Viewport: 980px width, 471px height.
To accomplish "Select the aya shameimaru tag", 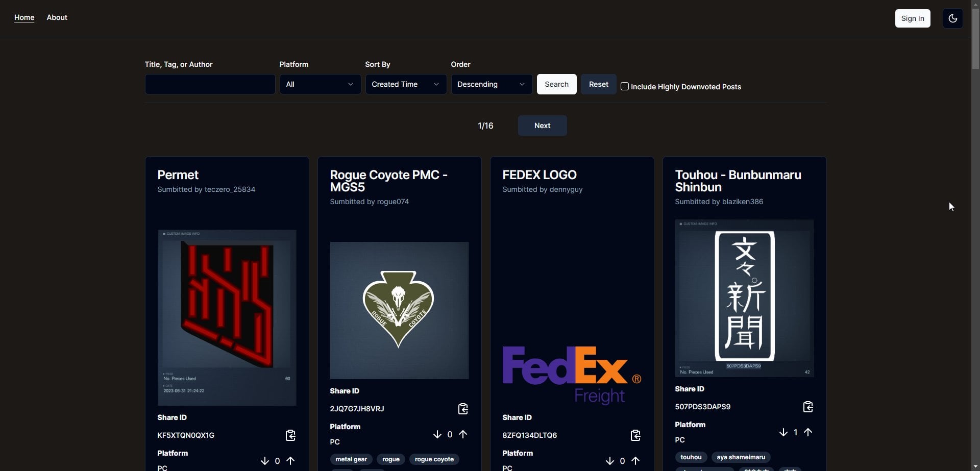I will pos(741,457).
